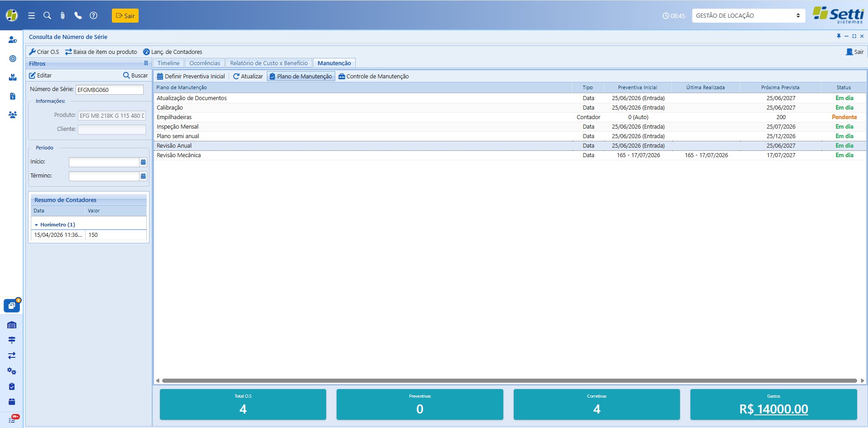Switch to the Ocorrências tab

click(205, 63)
